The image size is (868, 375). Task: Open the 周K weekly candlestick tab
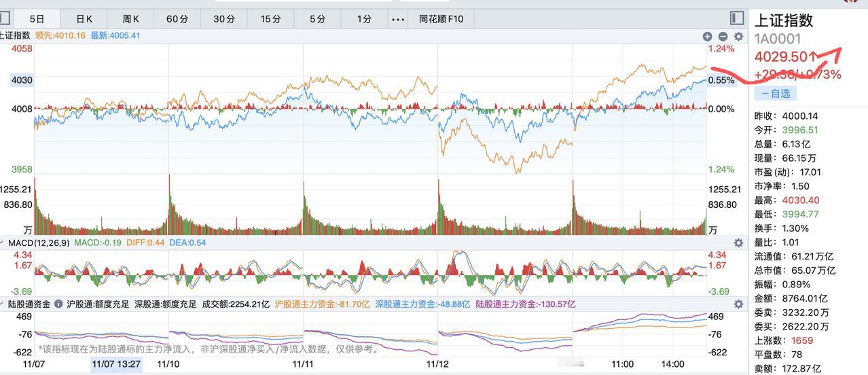pos(131,19)
